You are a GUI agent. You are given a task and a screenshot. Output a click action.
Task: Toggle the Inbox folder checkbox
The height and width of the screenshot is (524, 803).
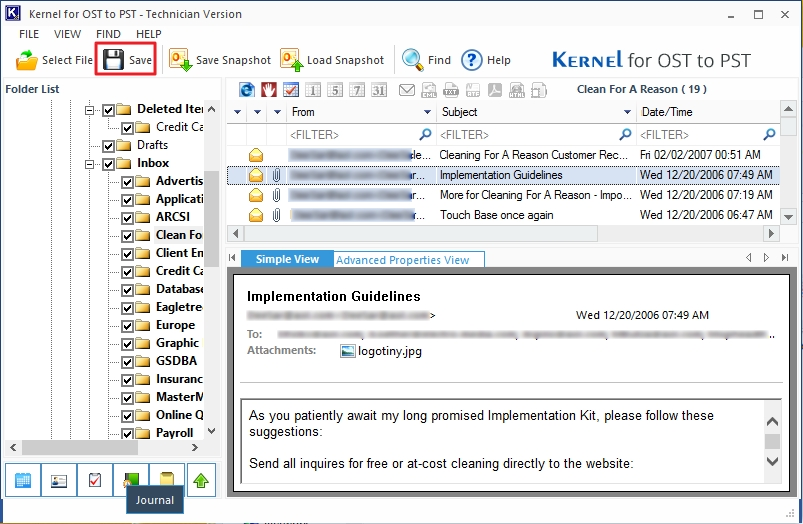point(109,164)
